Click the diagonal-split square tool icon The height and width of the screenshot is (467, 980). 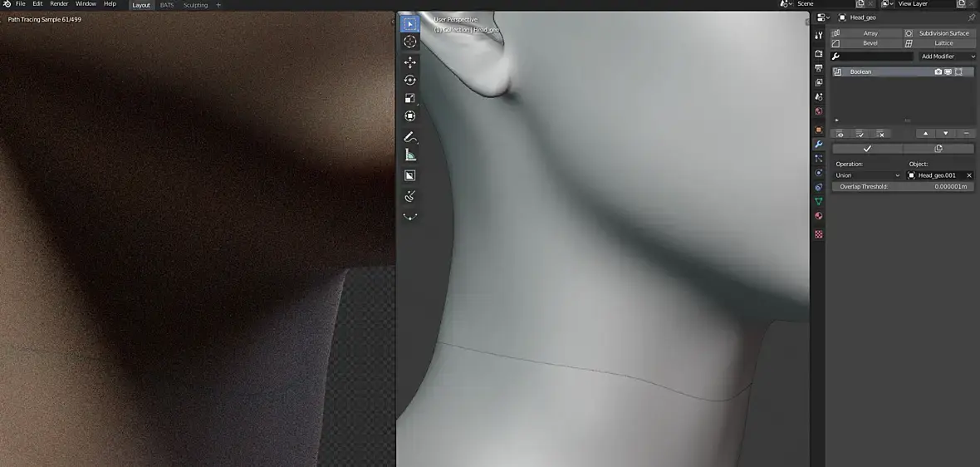(410, 175)
